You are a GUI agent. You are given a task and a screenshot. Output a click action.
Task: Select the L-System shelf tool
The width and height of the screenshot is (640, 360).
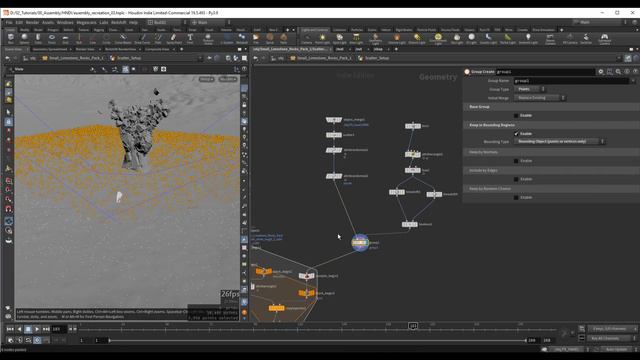point(227,38)
